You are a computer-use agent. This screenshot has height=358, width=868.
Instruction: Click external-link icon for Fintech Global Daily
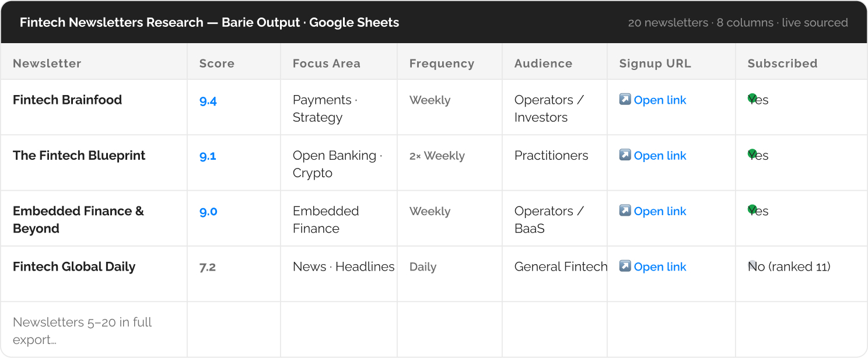pos(625,266)
